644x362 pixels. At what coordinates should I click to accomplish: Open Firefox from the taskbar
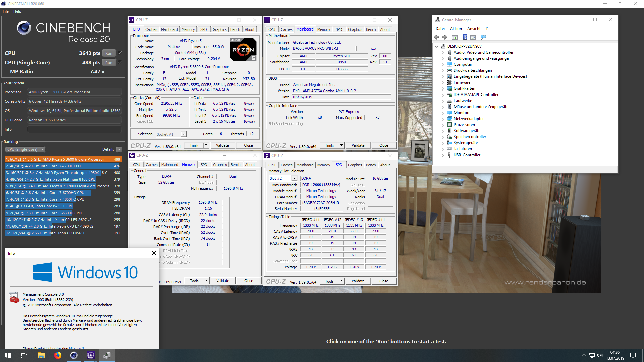(x=58, y=355)
